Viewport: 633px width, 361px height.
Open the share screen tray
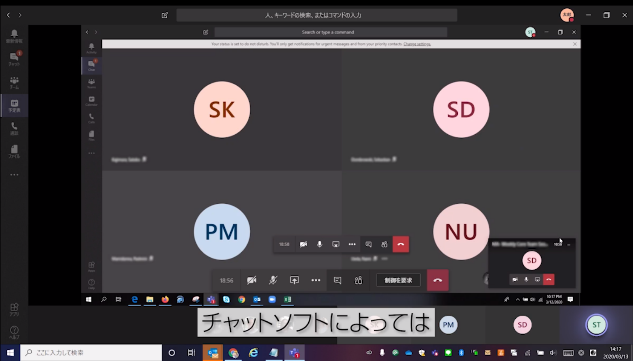click(x=294, y=280)
